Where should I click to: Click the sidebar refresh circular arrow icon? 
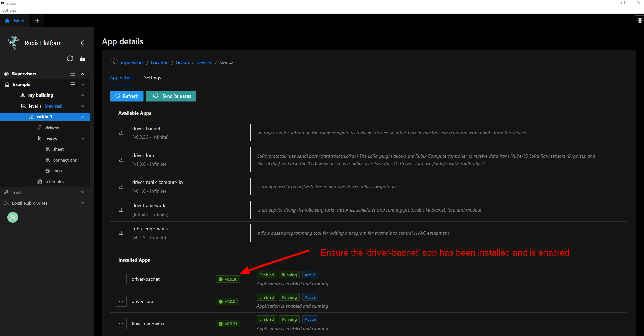[70, 58]
